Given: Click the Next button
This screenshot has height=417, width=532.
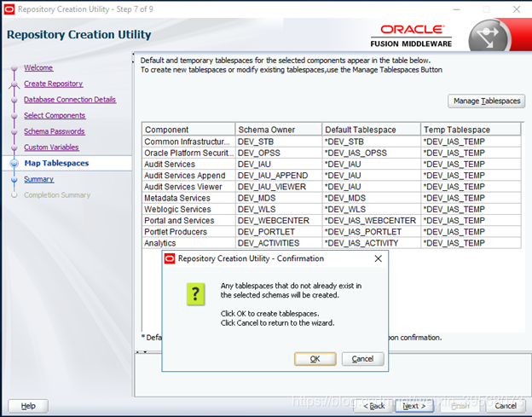Looking at the screenshot, I should click(x=414, y=406).
